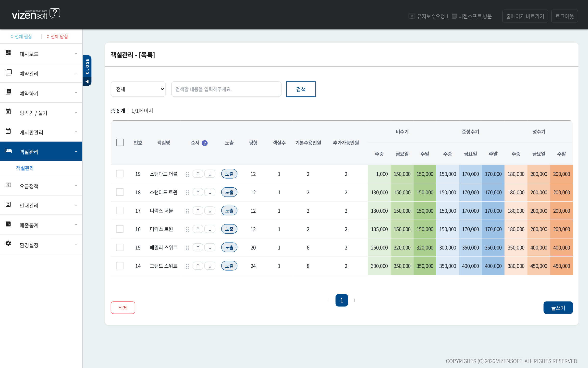Select the checkbox for 디럭스 더블

click(120, 210)
